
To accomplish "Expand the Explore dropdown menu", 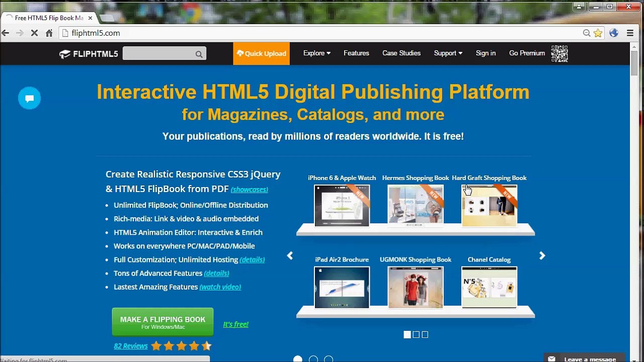I will 317,53.
